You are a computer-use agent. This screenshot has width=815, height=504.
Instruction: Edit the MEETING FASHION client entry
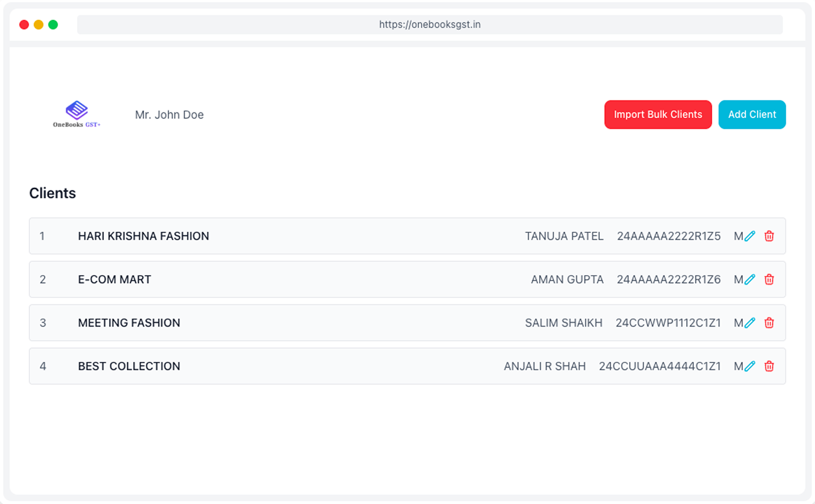750,323
